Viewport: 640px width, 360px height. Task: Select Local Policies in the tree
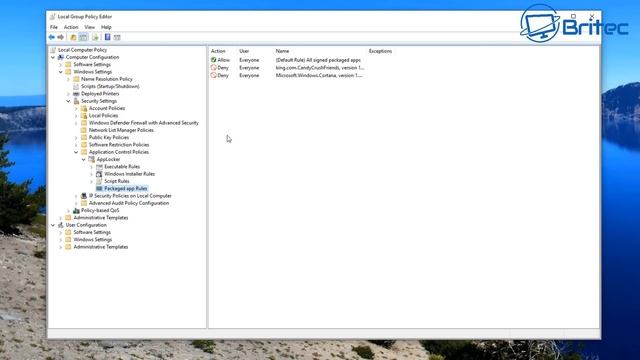click(103, 116)
